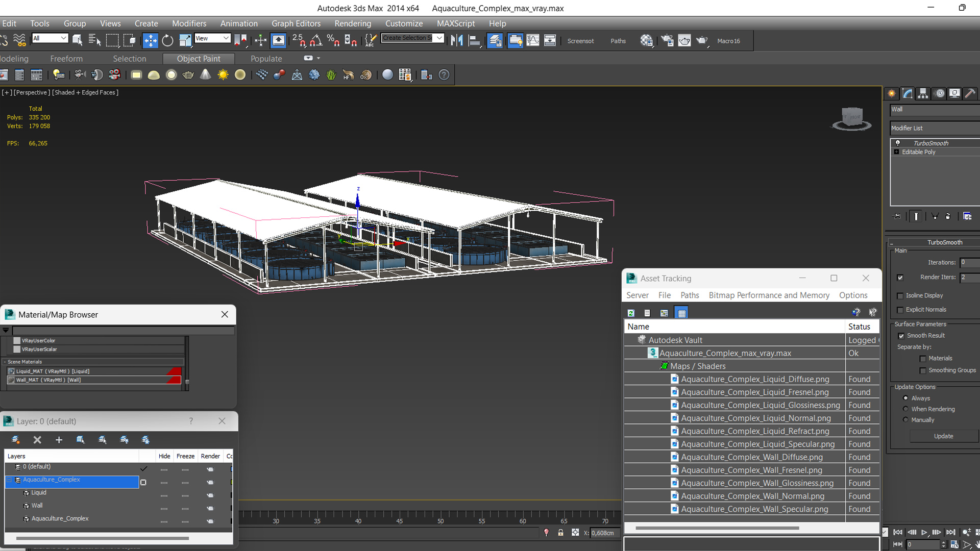Click the Pin Stack icon

[897, 216]
